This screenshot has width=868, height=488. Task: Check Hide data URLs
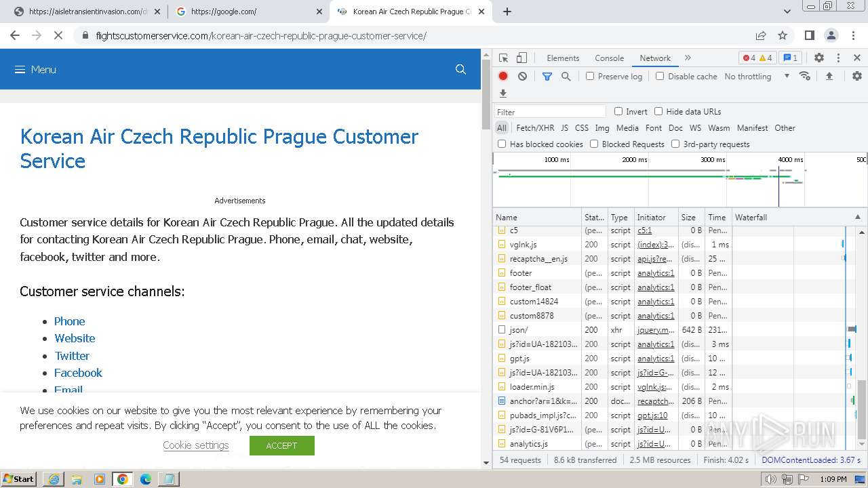(x=658, y=111)
